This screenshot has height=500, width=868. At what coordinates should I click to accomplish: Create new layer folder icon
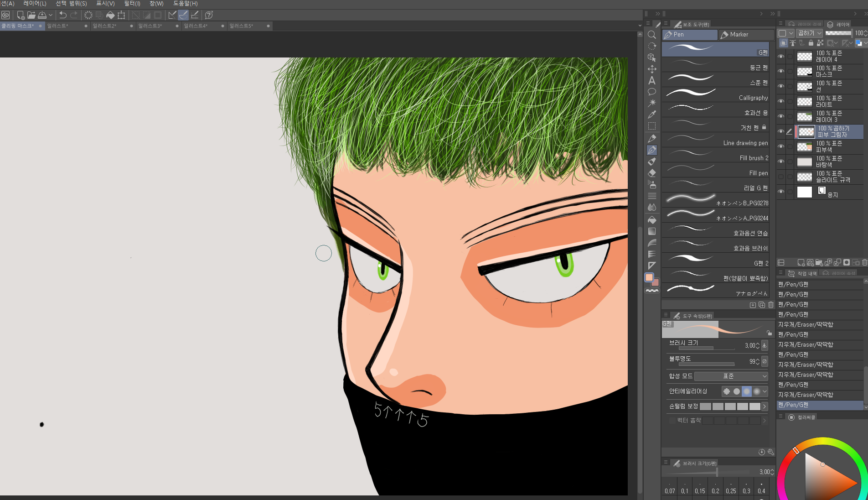point(819,262)
